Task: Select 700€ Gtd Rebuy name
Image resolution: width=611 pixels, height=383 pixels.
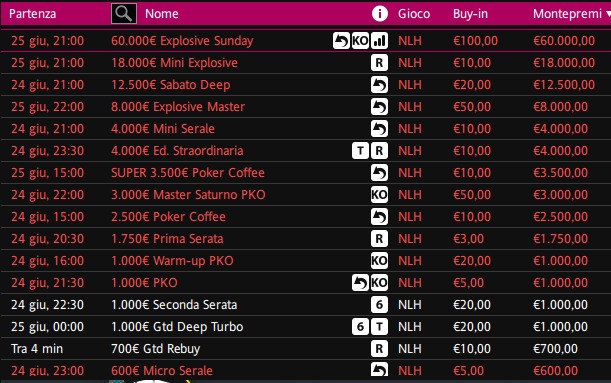Action: 155,349
